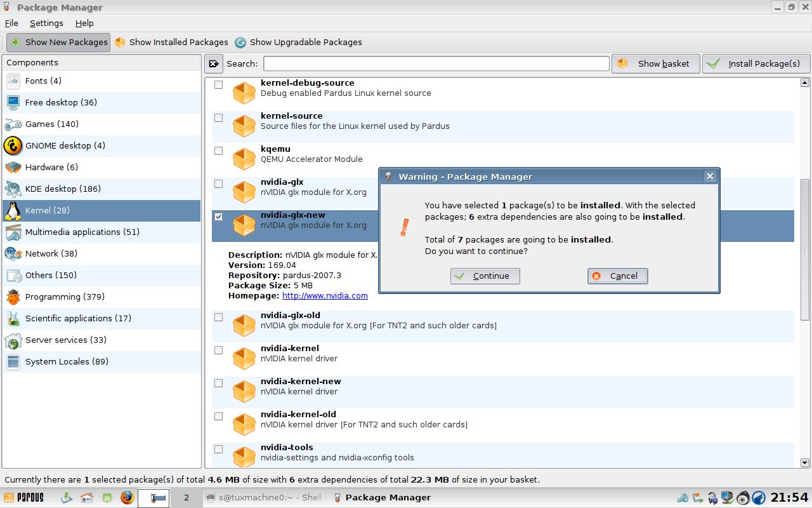
Task: Switch to Show New Packages view
Action: coord(58,43)
